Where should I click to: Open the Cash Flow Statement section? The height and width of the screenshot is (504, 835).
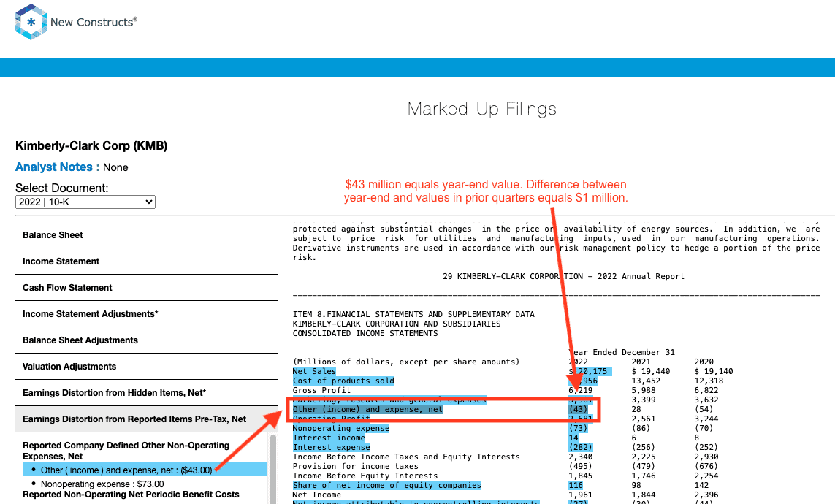[x=146, y=287]
